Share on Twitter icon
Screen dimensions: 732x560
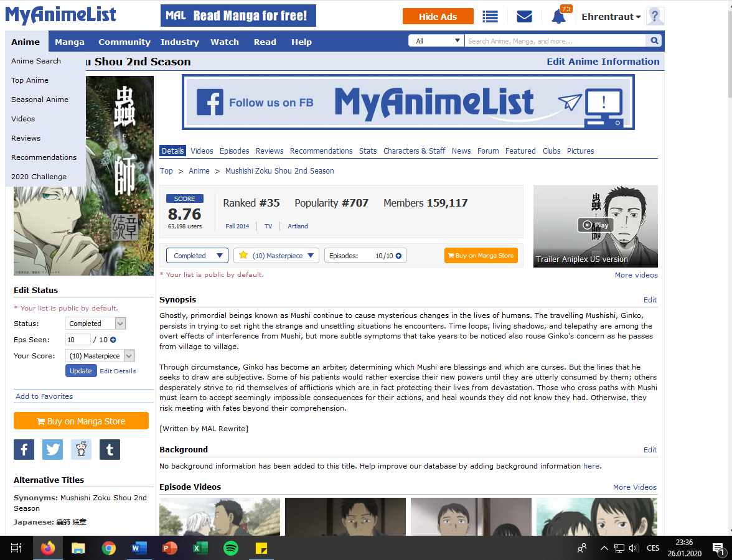coord(52,449)
